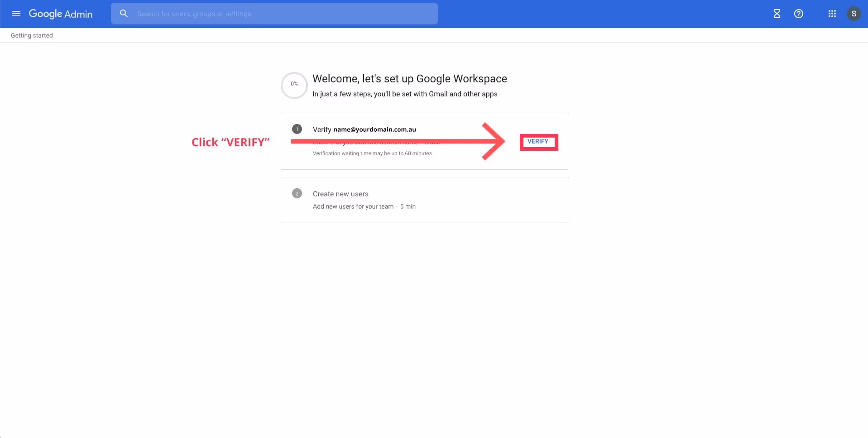The width and height of the screenshot is (868, 438).
Task: Click the search magnifier icon
Action: pyautogui.click(x=124, y=14)
